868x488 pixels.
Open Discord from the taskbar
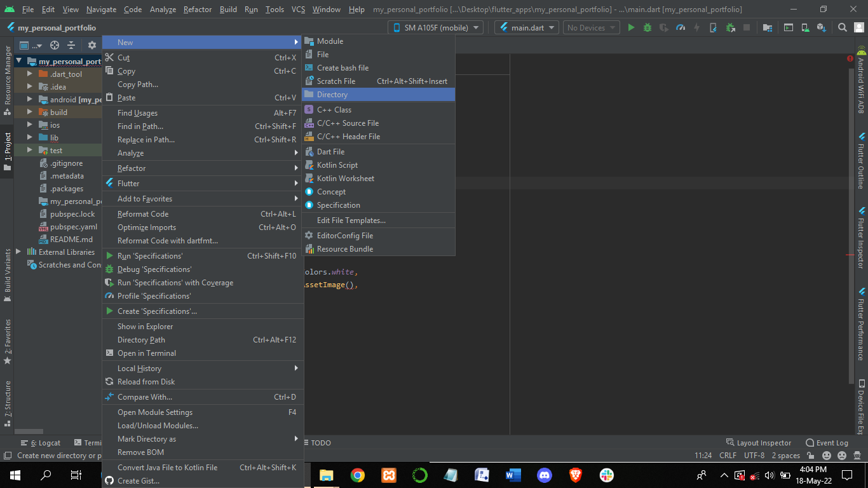point(545,475)
